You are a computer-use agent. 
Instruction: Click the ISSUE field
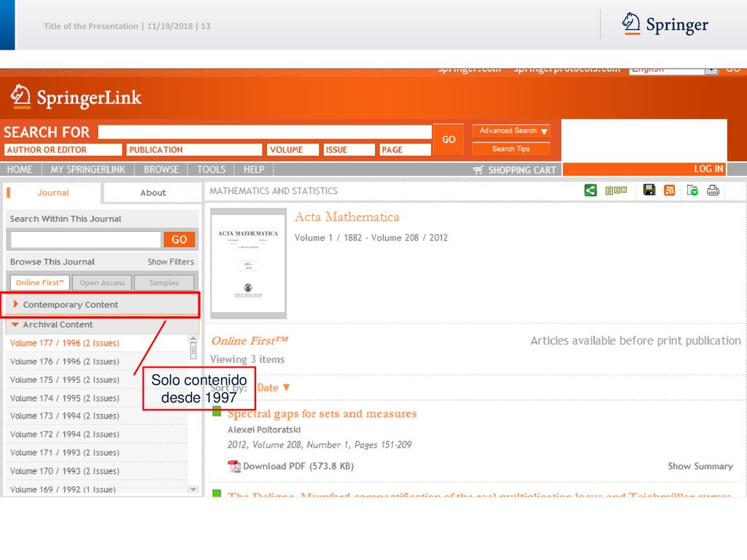tap(349, 149)
